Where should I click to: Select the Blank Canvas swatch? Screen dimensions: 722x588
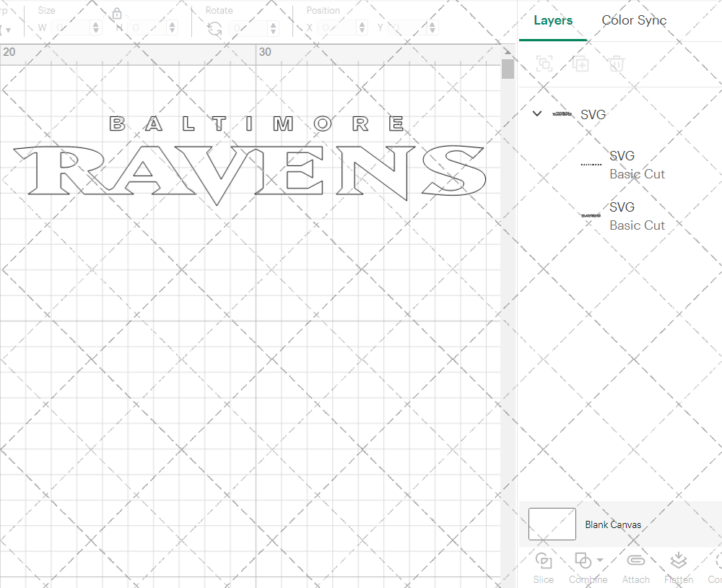(x=552, y=524)
